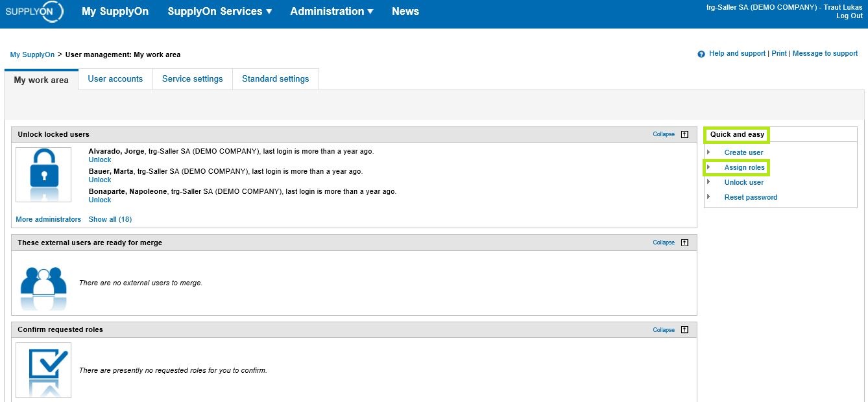Click Show all (18) locked users
Viewport: 868px width, 402px height.
point(110,219)
